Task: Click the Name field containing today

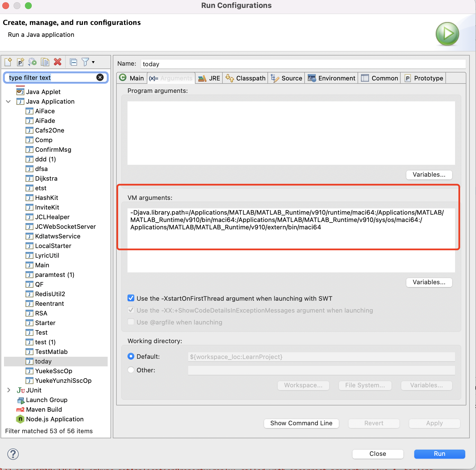Action: click(x=303, y=64)
